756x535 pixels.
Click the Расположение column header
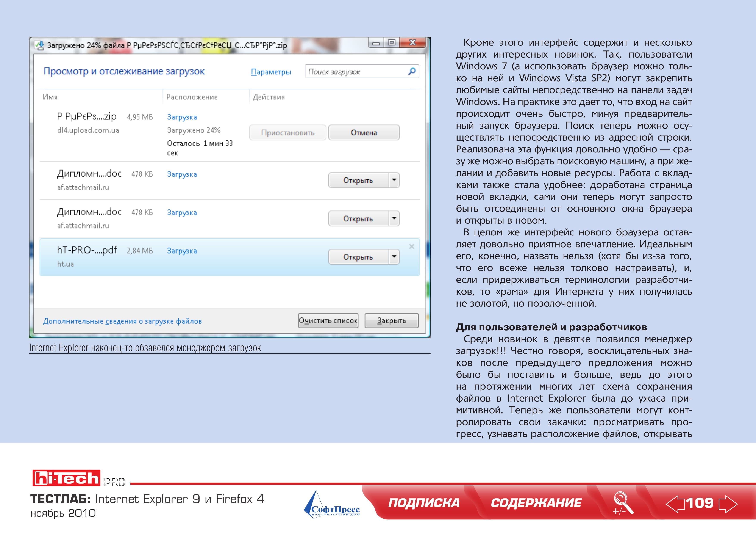coord(192,97)
